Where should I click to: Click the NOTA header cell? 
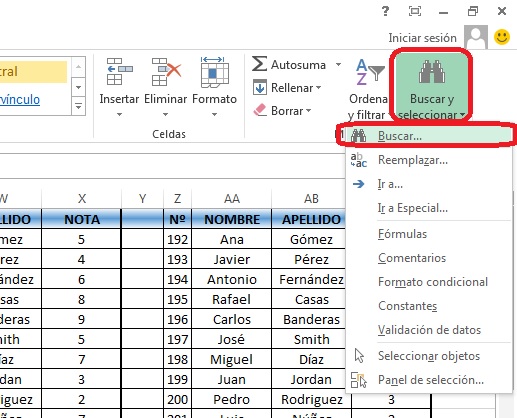[81, 219]
